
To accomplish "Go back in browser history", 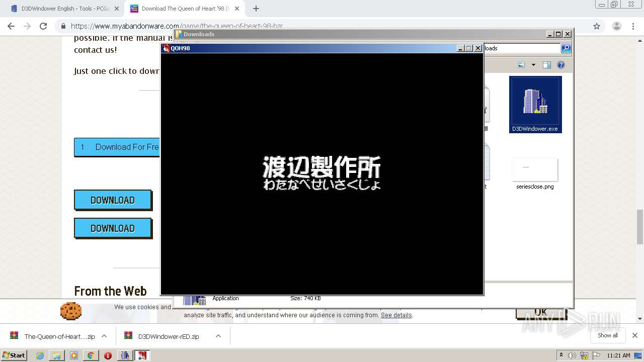I will 11,26.
